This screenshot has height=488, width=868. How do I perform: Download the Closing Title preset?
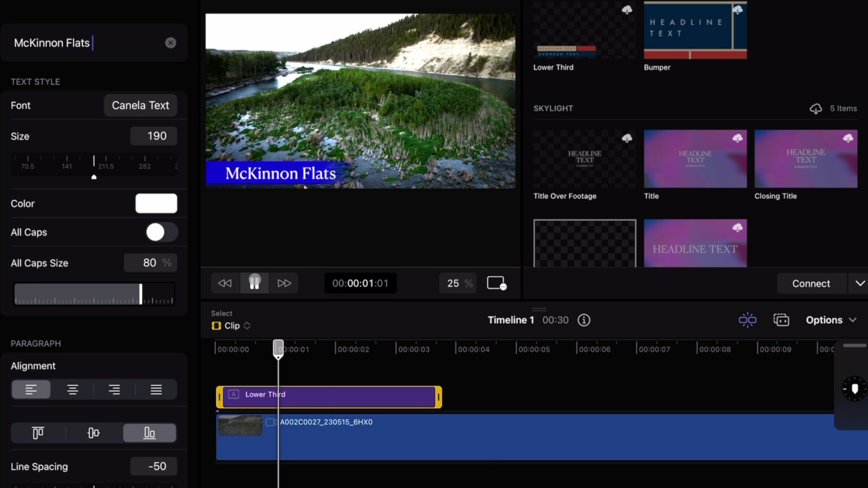(848, 138)
